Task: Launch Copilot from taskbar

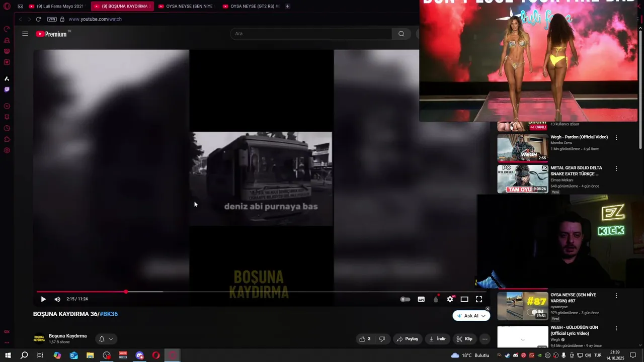Action: pyautogui.click(x=57, y=355)
